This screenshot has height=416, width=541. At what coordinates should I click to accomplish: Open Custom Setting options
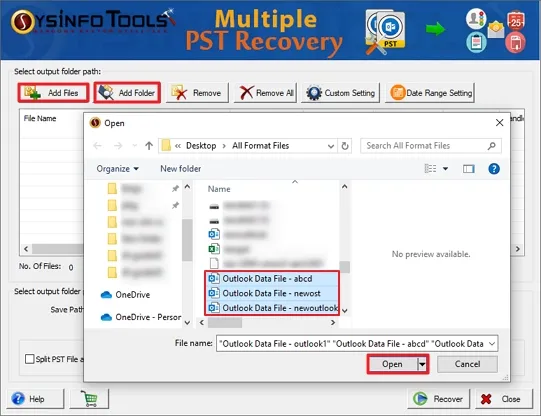pos(341,93)
